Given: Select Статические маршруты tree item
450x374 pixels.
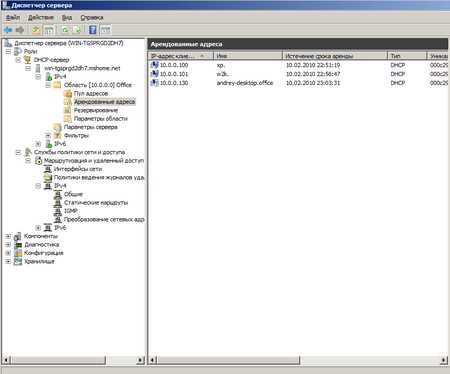Looking at the screenshot, I should pos(96,202).
